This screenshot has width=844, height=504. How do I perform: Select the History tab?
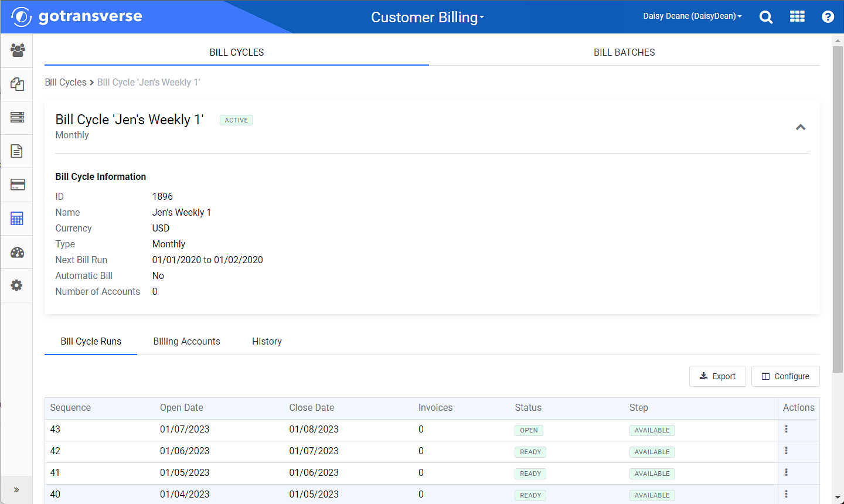[x=267, y=342]
